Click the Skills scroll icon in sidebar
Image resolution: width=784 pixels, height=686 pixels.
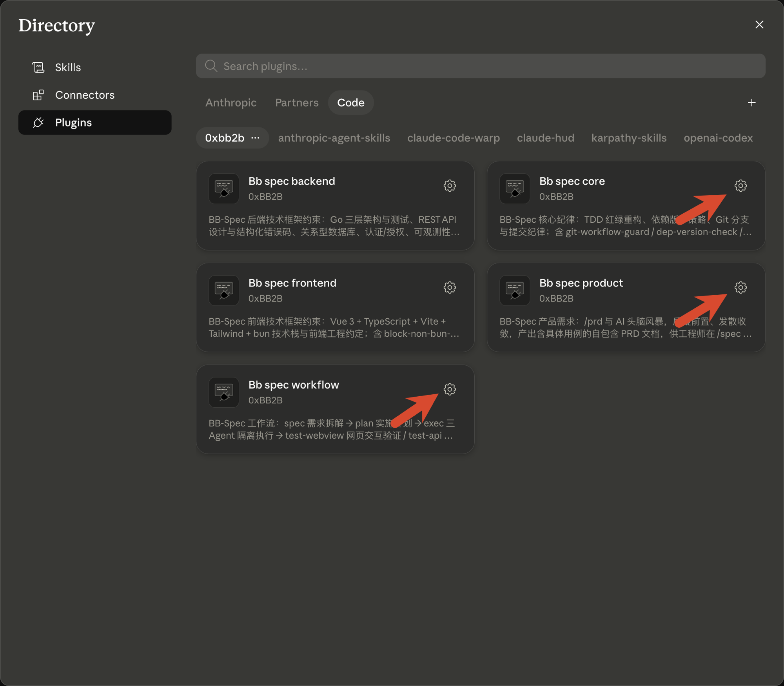pyautogui.click(x=38, y=67)
